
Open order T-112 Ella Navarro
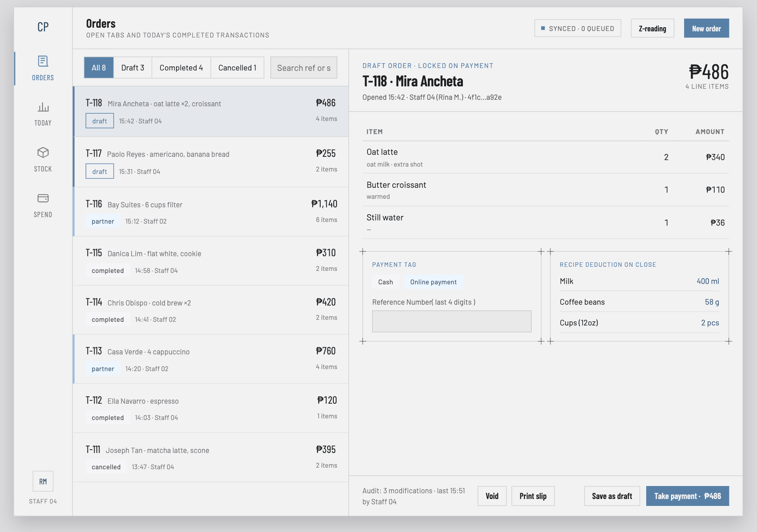tap(211, 408)
